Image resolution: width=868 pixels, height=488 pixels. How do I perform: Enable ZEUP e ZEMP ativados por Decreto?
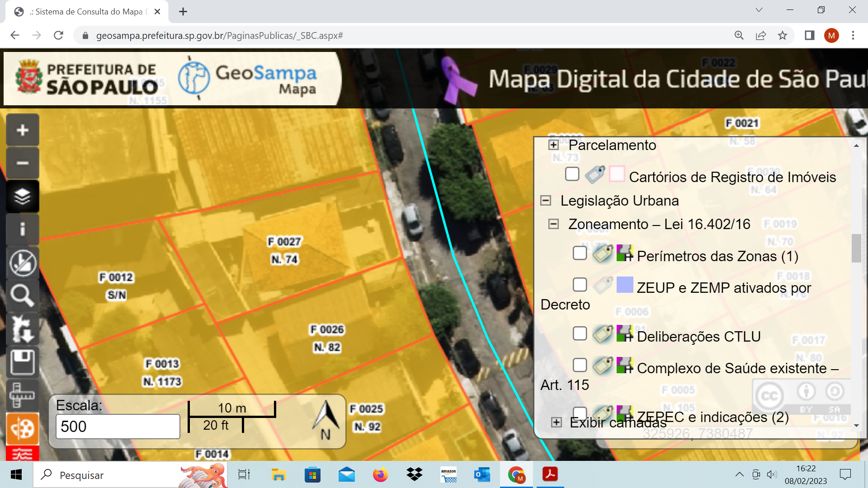tap(580, 285)
